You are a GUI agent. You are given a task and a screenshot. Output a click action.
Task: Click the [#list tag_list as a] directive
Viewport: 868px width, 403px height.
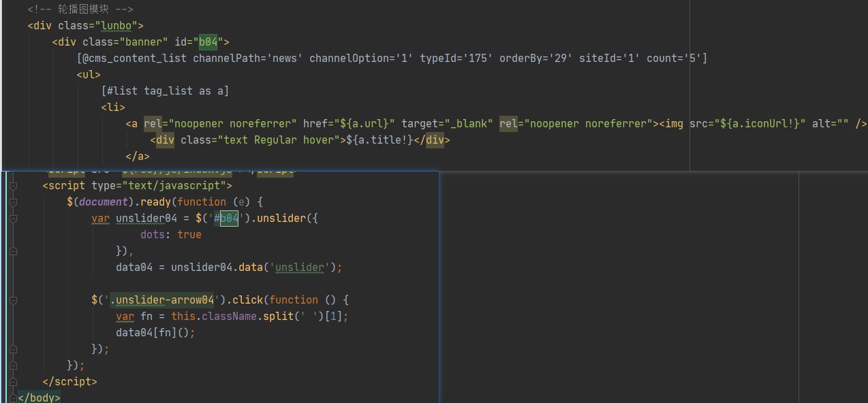[x=166, y=91]
